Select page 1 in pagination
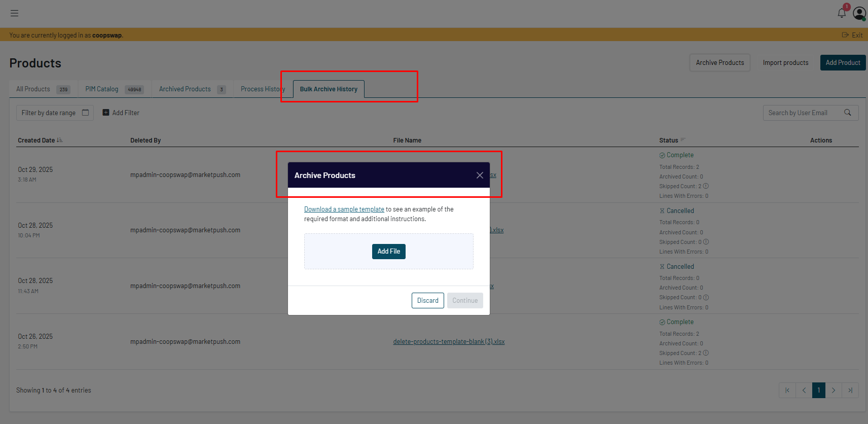Screen dimensions: 868x424 [x=819, y=390]
